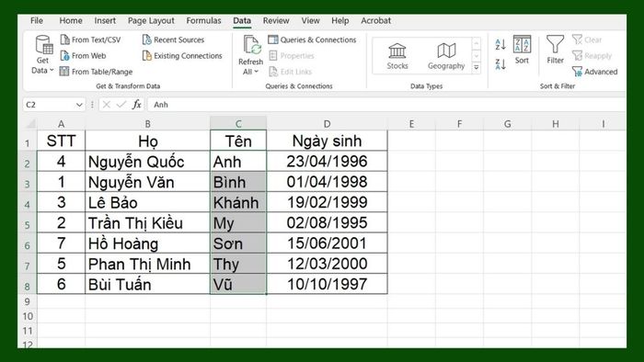
Task: Select column C header
Action: pyautogui.click(x=238, y=123)
